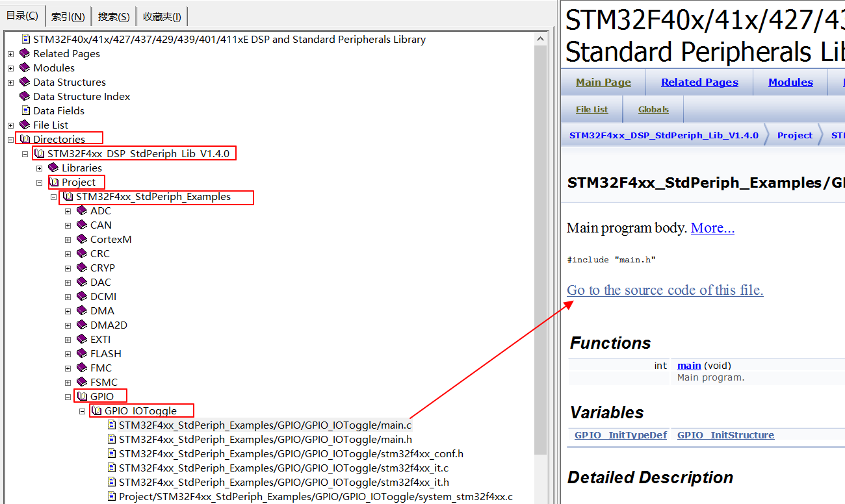Click the open book icon beside Directories
Viewport: 845px width, 504px height.
25,139
